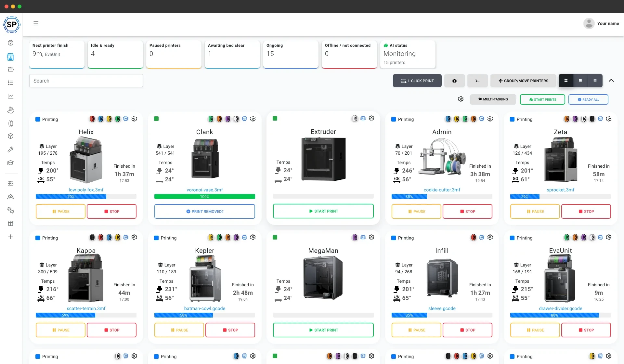The image size is (624, 364).
Task: Open the cookie-cutter.3mf file link
Action: point(442,190)
